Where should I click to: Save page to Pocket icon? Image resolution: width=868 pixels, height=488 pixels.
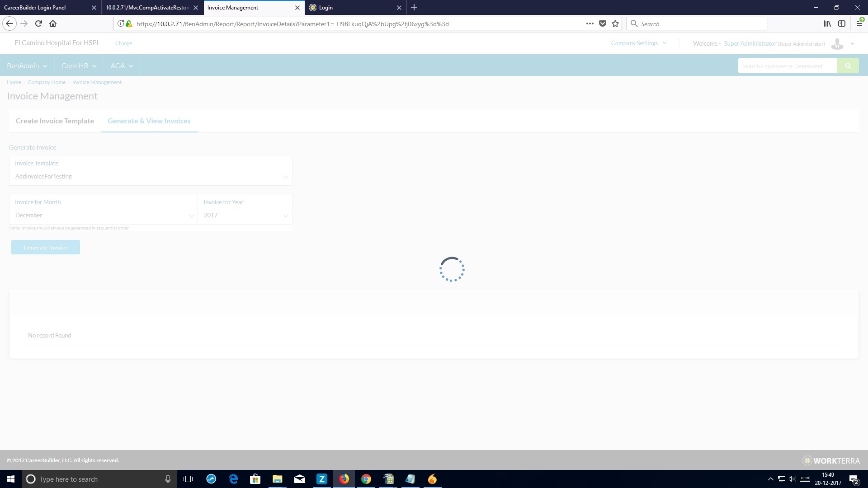pos(602,24)
